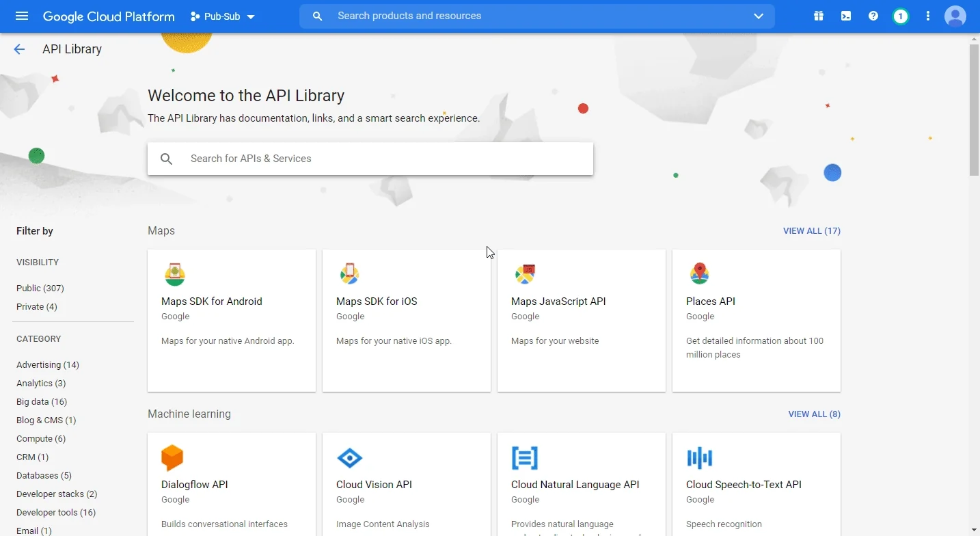
Task: Open Maps SDK for iOS title
Action: [x=377, y=301]
